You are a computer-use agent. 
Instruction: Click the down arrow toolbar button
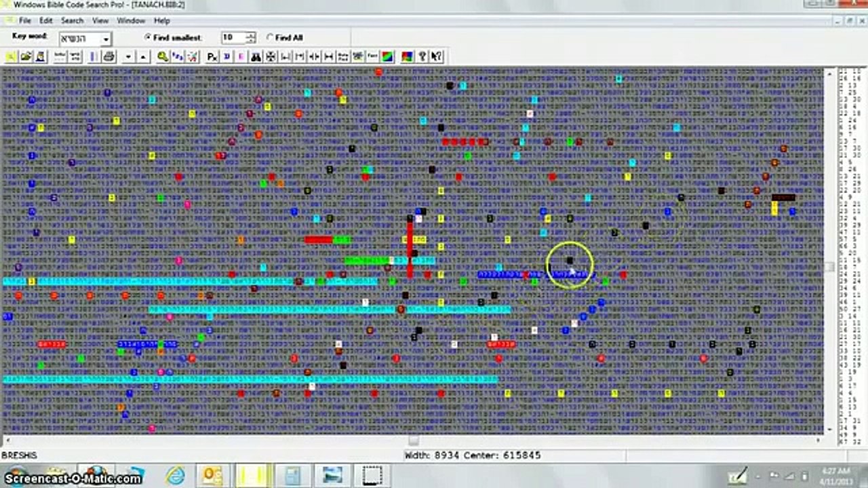[x=128, y=57]
